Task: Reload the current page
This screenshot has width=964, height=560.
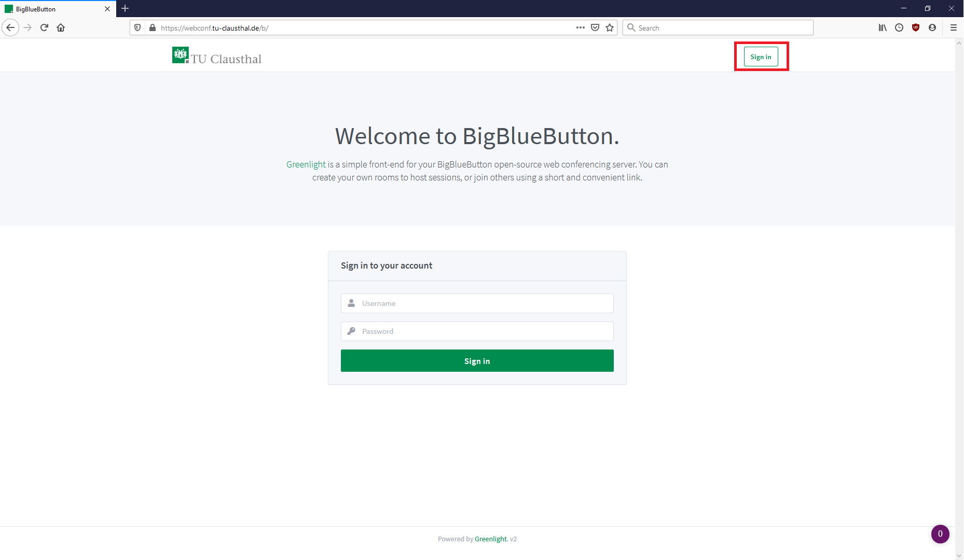Action: (44, 27)
